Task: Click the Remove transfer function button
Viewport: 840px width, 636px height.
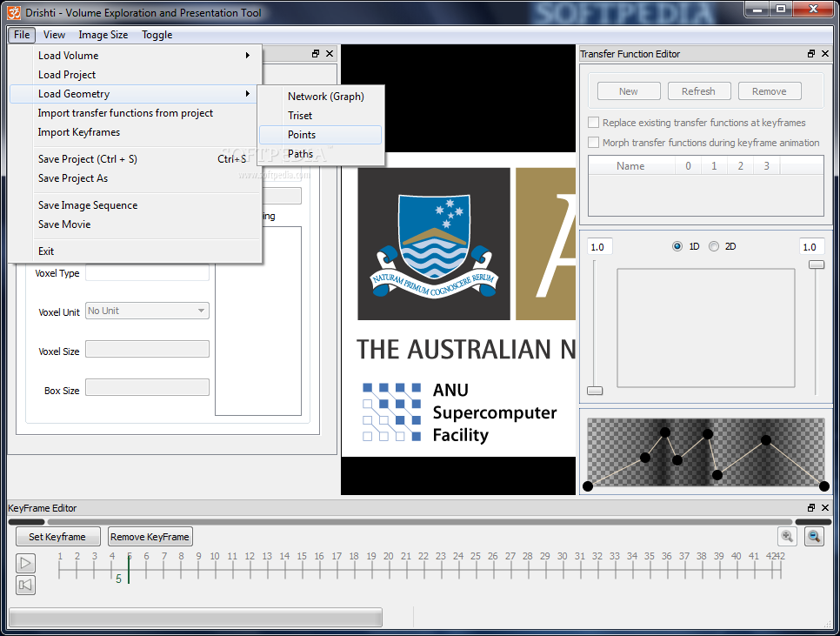Action: 770,91
